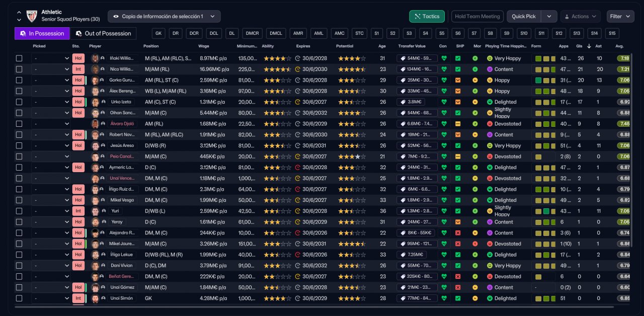Click the Int status badge for Unai Simón
This screenshot has width=644, height=316.
78,298
